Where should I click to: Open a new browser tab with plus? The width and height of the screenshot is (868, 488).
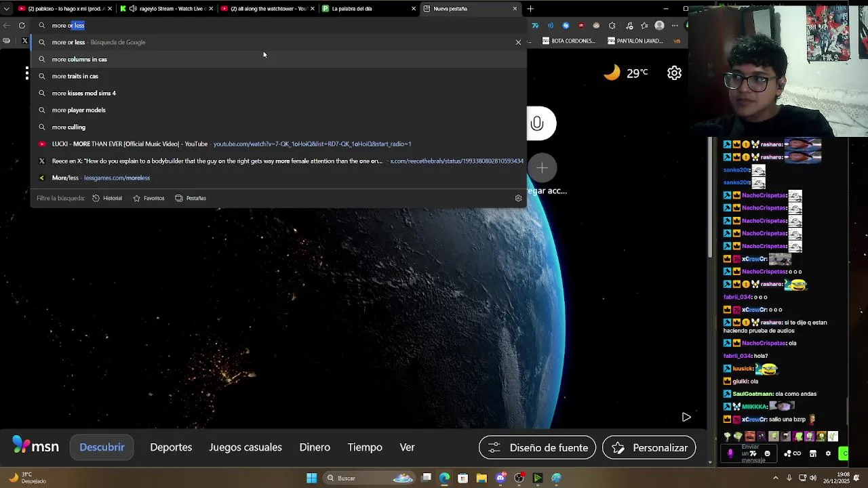(530, 9)
